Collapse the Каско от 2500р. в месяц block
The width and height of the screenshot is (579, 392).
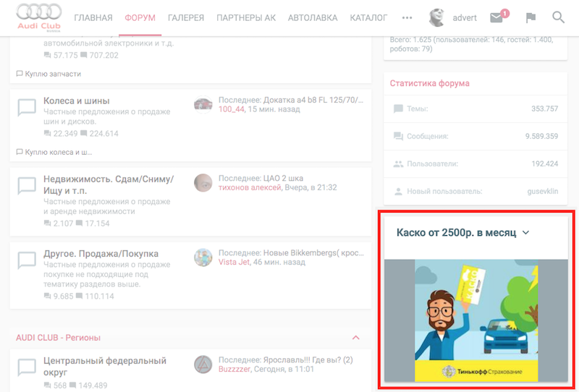pyautogui.click(x=526, y=233)
